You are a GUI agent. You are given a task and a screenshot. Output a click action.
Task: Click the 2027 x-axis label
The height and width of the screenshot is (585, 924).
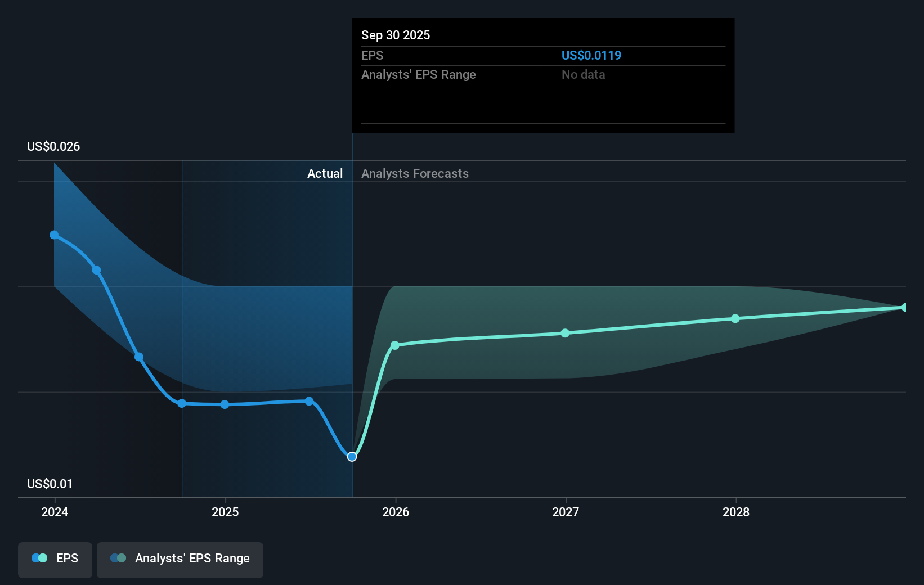click(x=566, y=512)
